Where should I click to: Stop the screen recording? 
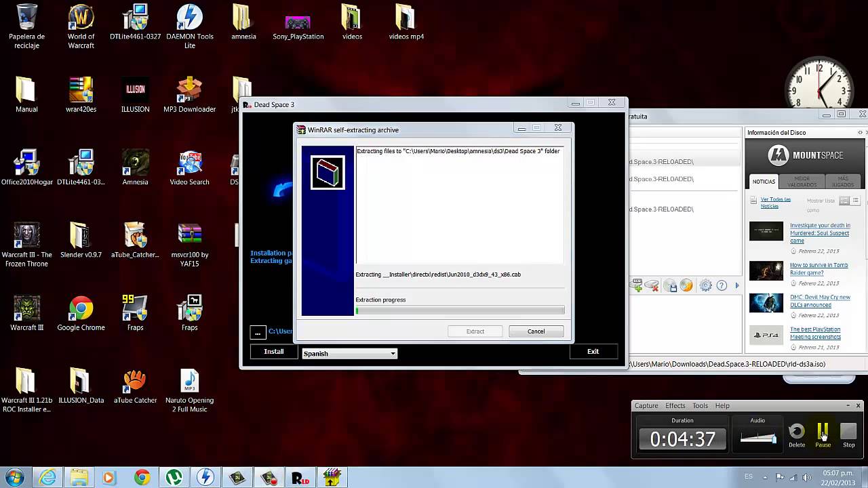(848, 434)
